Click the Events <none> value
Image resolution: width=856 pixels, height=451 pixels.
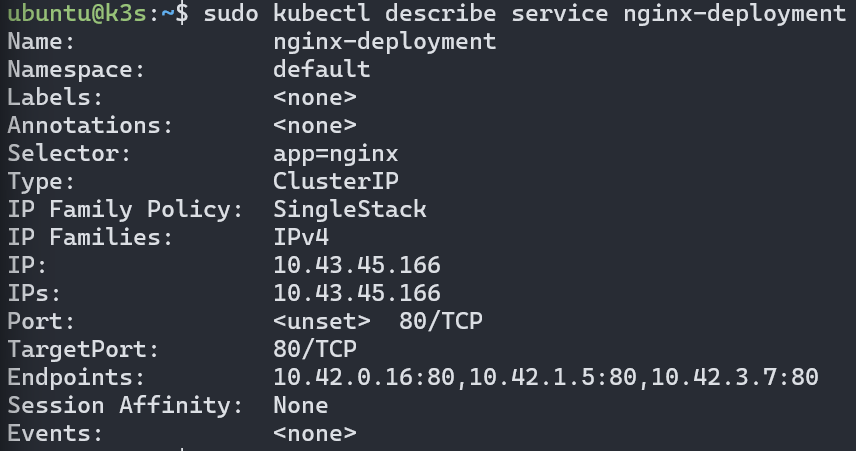coord(314,434)
